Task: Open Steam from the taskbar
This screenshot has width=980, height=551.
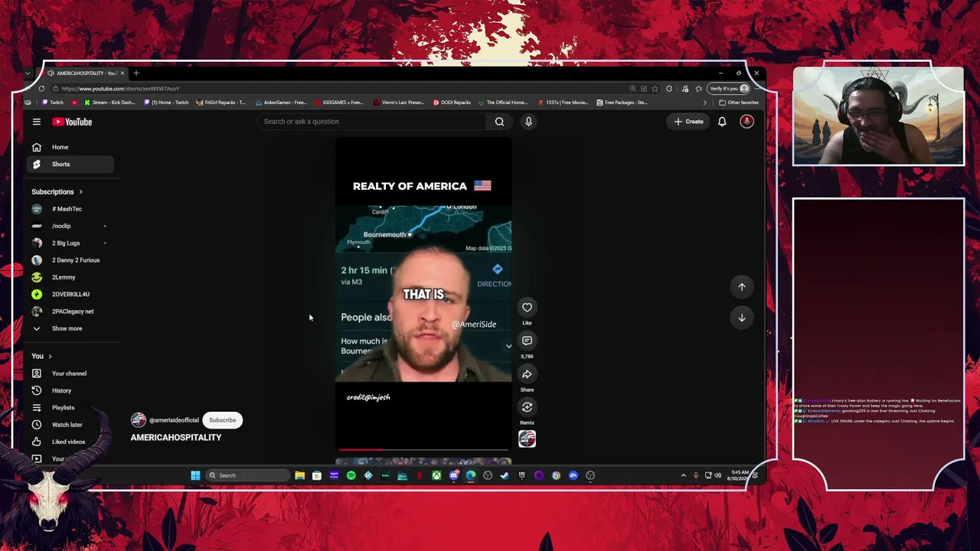Action: pyautogui.click(x=505, y=475)
